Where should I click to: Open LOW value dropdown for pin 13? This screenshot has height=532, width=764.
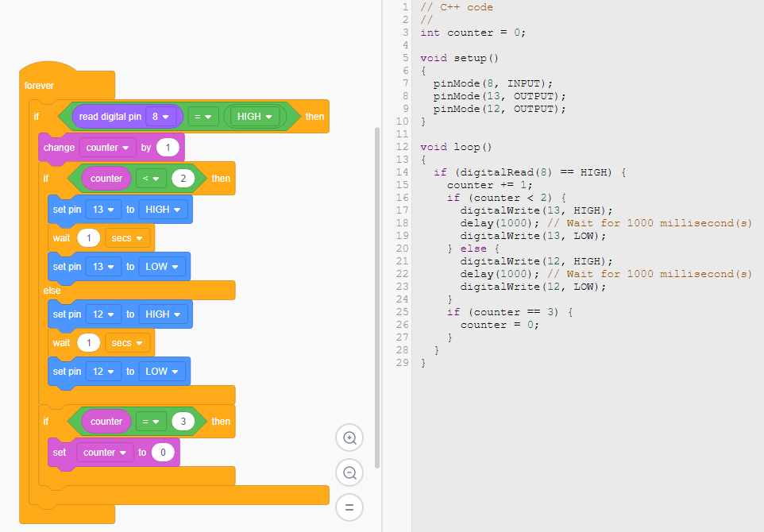tap(162, 267)
